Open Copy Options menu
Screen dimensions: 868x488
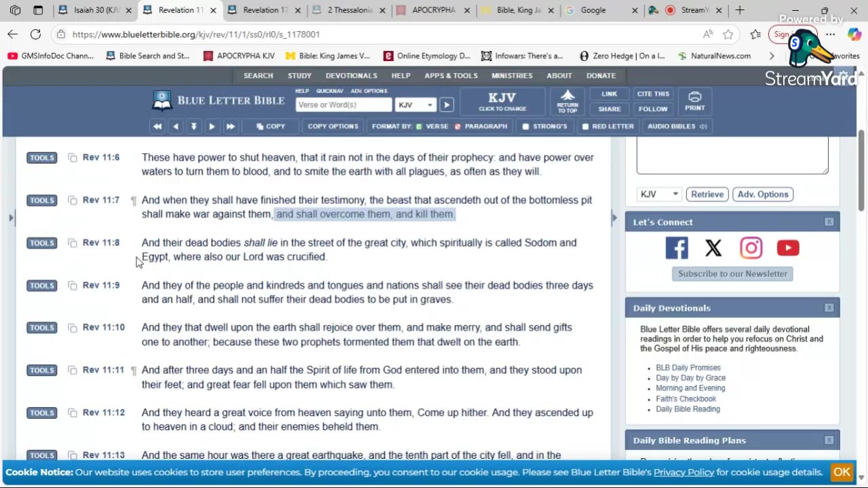pyautogui.click(x=332, y=126)
